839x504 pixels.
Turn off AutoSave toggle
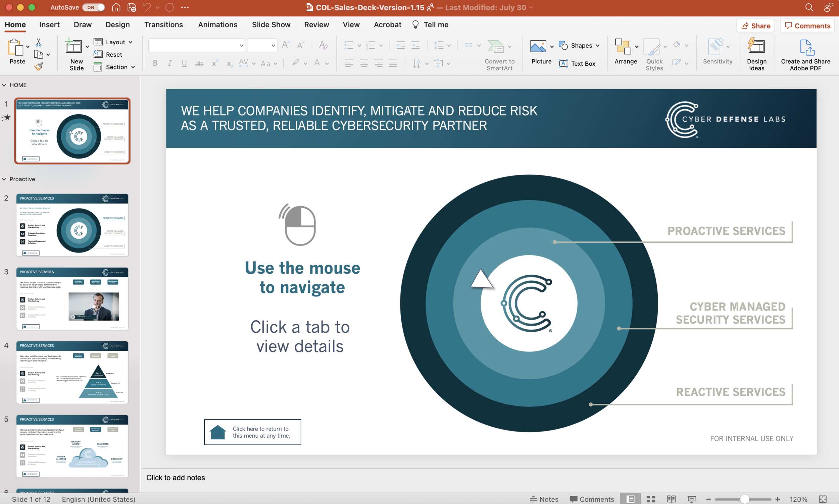(93, 7)
